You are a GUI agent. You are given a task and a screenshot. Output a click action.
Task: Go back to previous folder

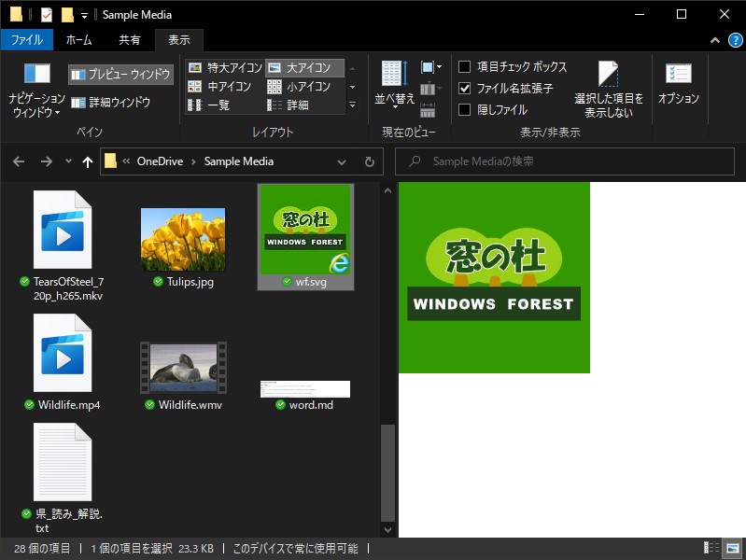click(x=19, y=161)
